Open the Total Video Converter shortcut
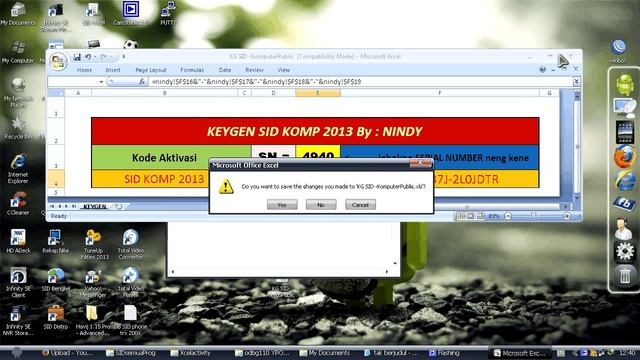The image size is (640, 360). 131,244
